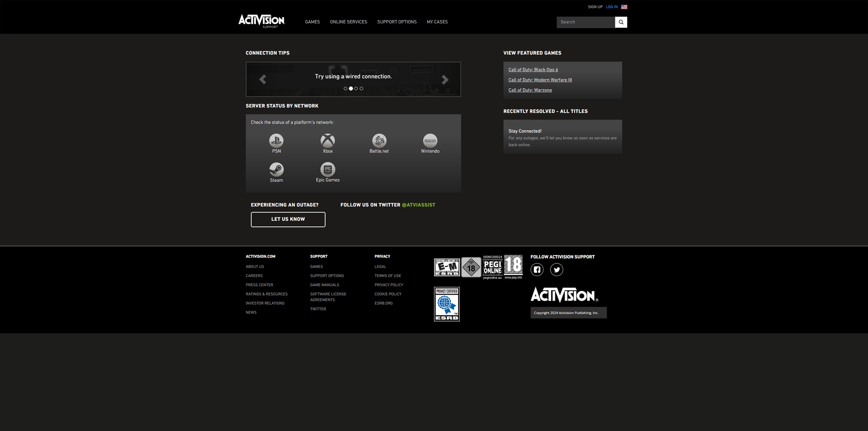Open the GAMES menu
The image size is (868, 431).
click(312, 22)
